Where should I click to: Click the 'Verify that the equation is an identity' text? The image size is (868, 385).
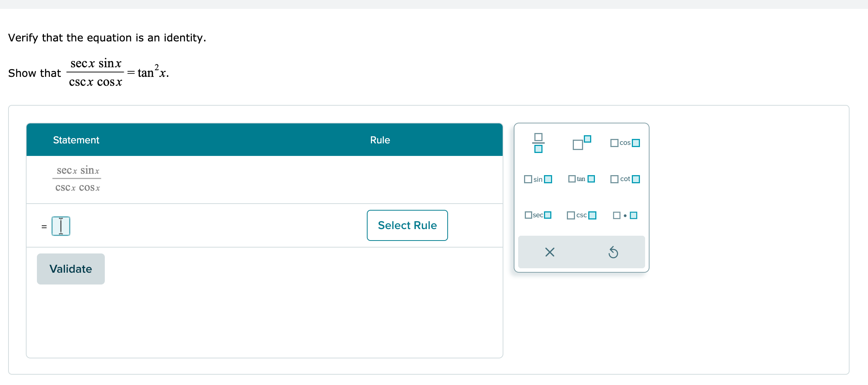pos(107,38)
